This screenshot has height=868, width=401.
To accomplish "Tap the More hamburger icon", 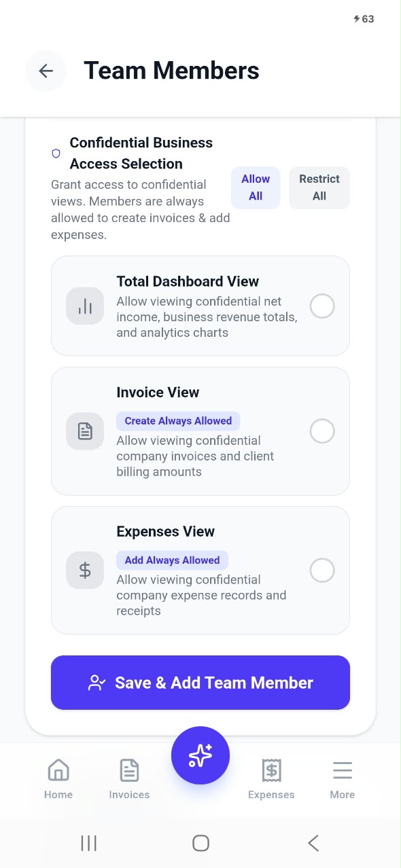I will click(x=343, y=770).
